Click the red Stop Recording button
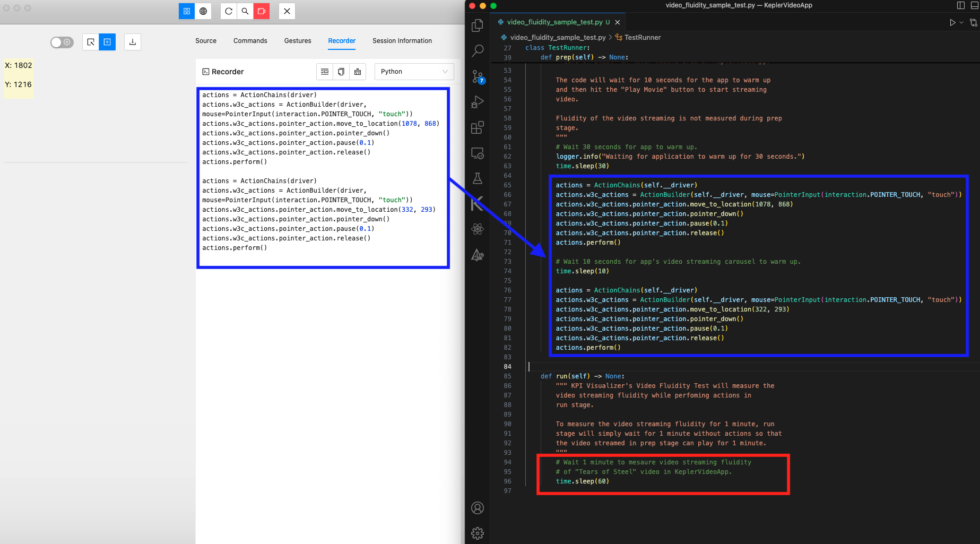Screen dimensions: 980x544 coord(262,11)
